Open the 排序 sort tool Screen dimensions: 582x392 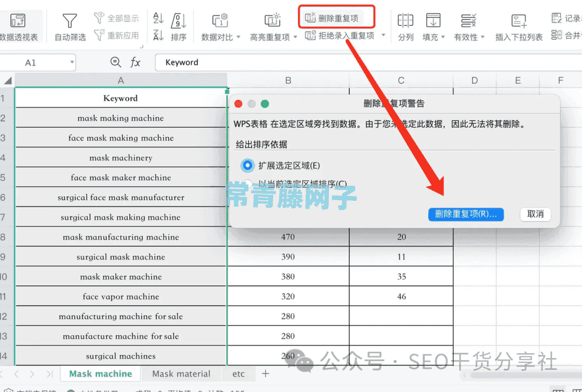pyautogui.click(x=178, y=27)
